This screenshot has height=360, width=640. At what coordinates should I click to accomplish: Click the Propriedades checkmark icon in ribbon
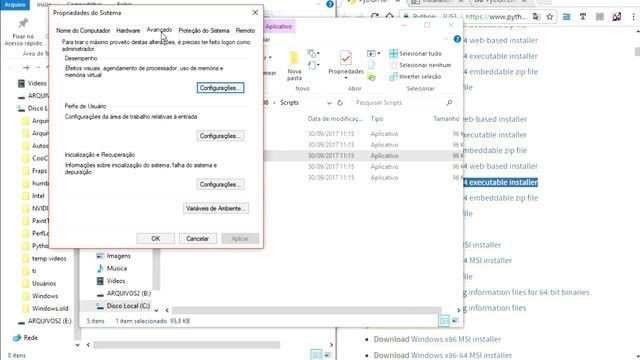(346, 58)
